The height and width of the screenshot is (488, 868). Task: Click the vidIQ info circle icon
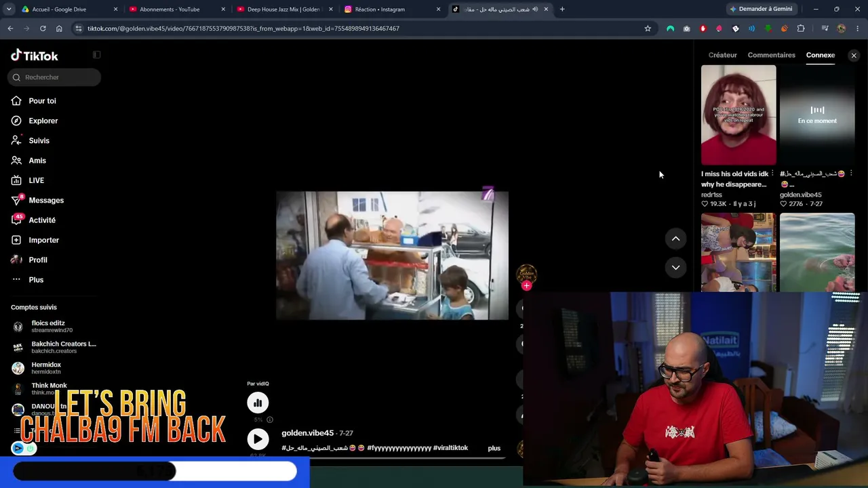click(x=269, y=420)
